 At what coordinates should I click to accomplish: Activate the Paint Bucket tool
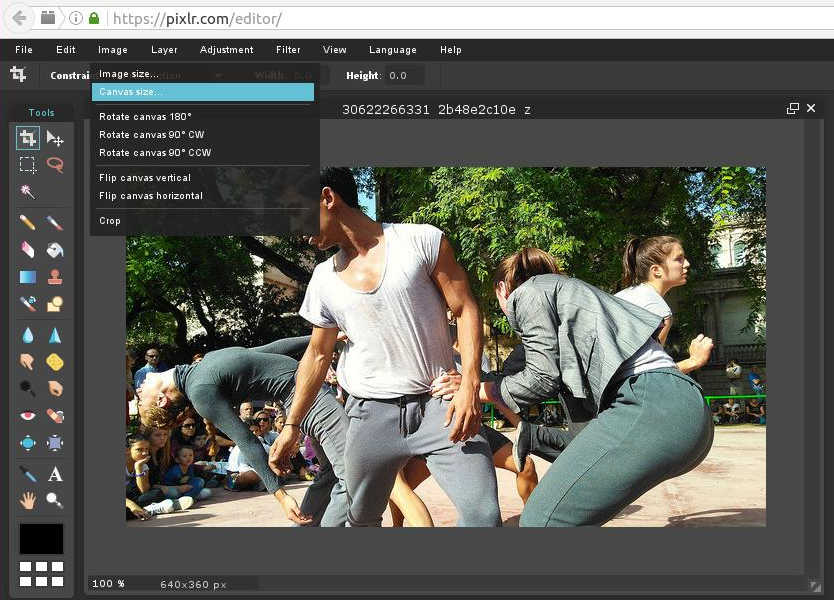click(x=55, y=249)
